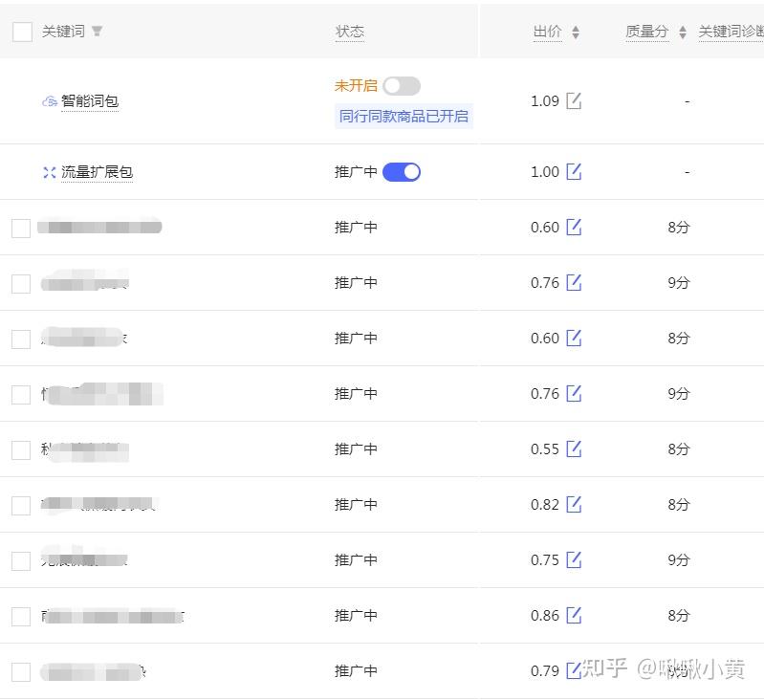Open the 流量扩展包 link
This screenshot has width=764, height=700.
point(97,172)
